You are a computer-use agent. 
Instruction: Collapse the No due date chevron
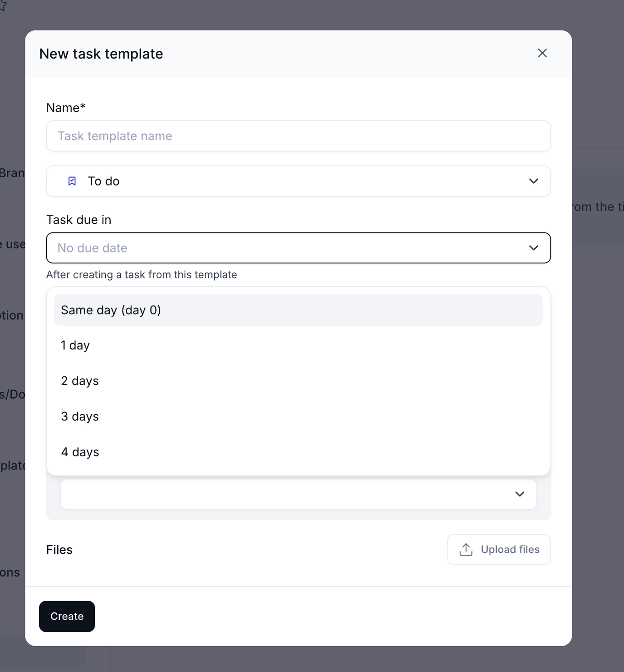[x=533, y=248]
